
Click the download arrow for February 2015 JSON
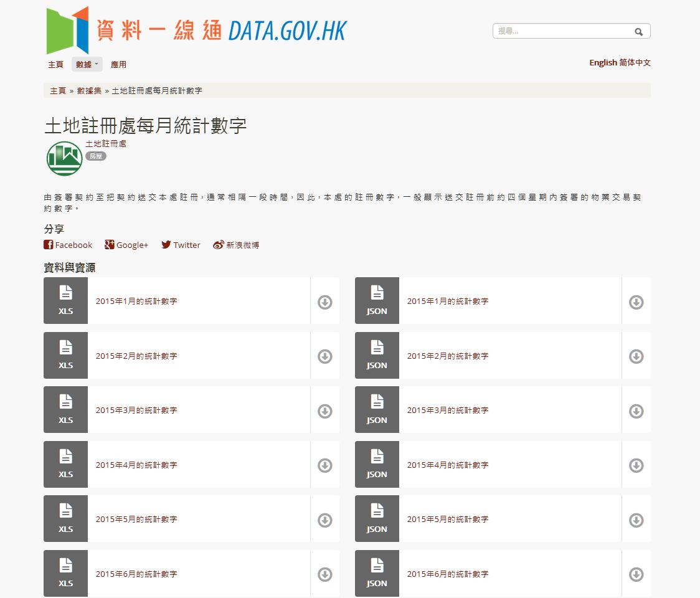pos(636,356)
